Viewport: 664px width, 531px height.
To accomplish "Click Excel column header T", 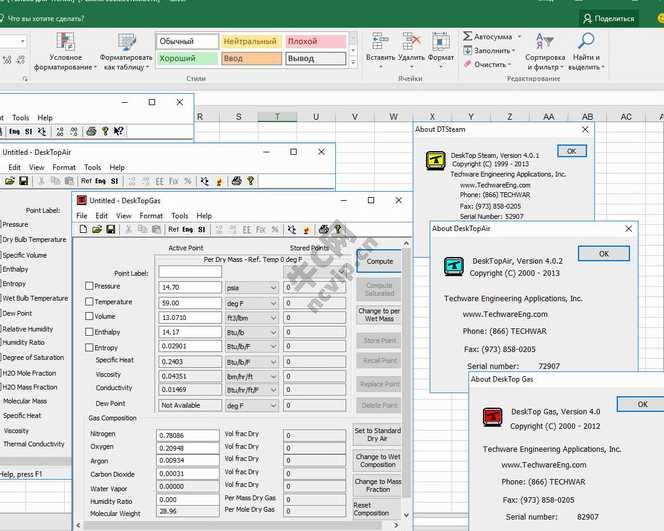I will pyautogui.click(x=277, y=116).
